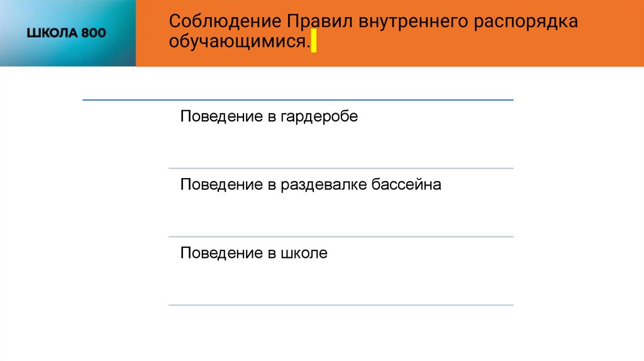Select Поведение в раздевалке бассейна item
The width and height of the screenshot is (644, 361).
(x=311, y=185)
